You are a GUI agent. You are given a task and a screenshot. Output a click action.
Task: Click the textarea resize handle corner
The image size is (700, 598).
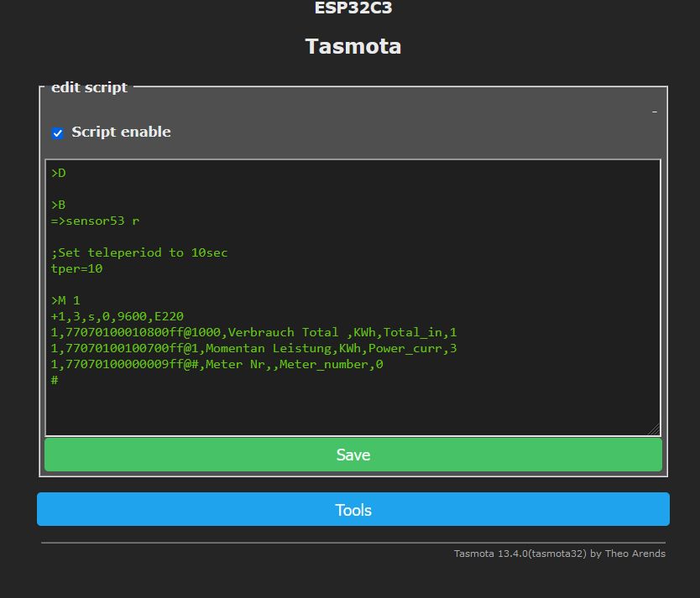(x=654, y=429)
